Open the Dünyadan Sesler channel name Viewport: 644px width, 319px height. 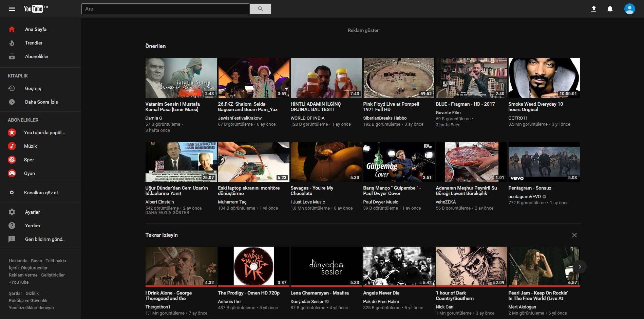tap(307, 302)
